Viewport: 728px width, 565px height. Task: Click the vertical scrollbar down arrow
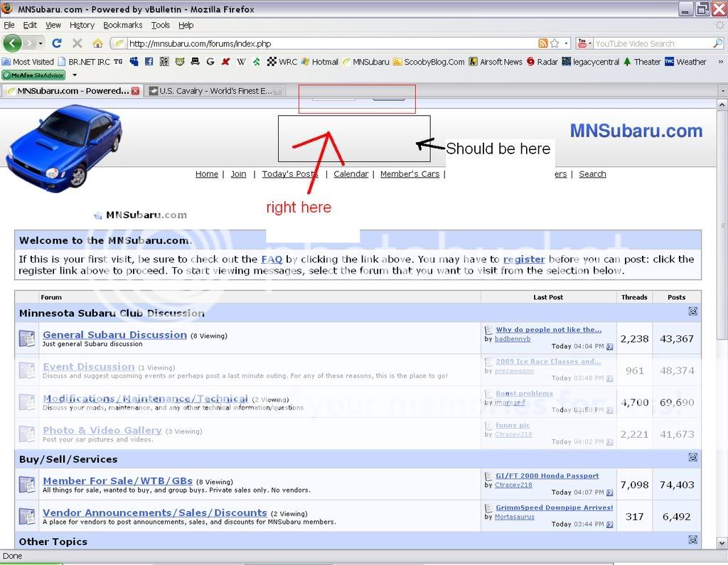[x=722, y=543]
